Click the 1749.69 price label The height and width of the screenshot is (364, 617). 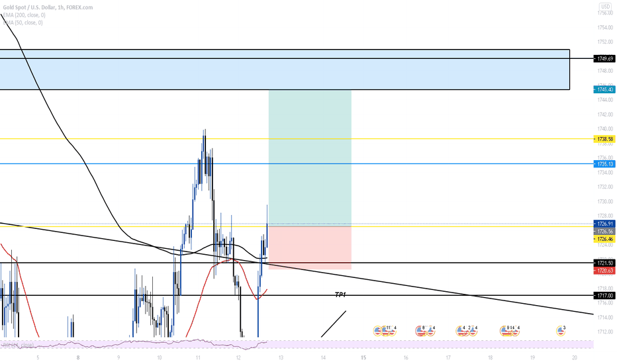pos(604,59)
